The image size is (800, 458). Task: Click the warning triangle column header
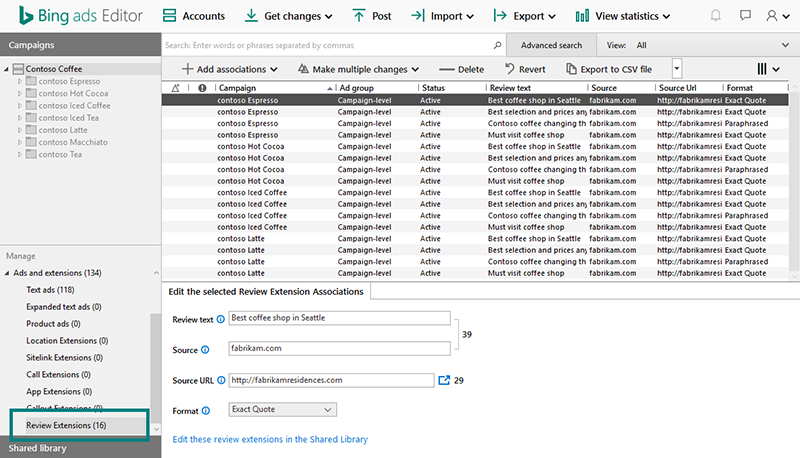(x=176, y=88)
